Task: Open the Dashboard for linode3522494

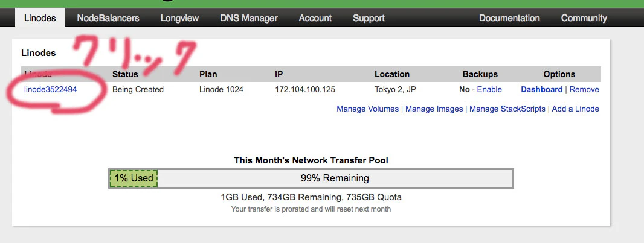Action: coord(542,89)
